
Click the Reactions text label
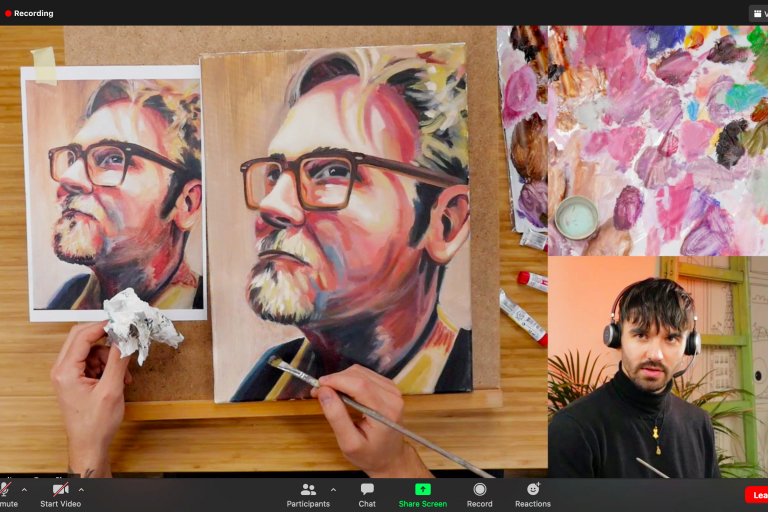[x=533, y=504]
